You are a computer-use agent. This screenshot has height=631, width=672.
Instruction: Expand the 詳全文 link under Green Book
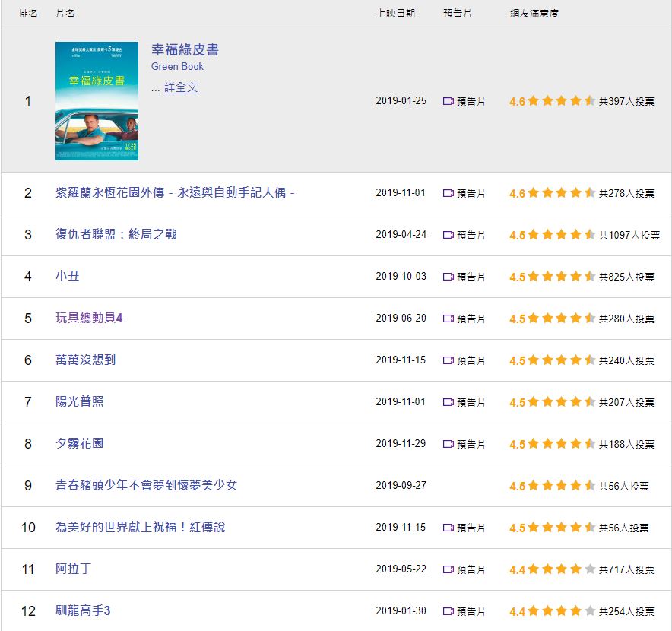pyautogui.click(x=180, y=87)
